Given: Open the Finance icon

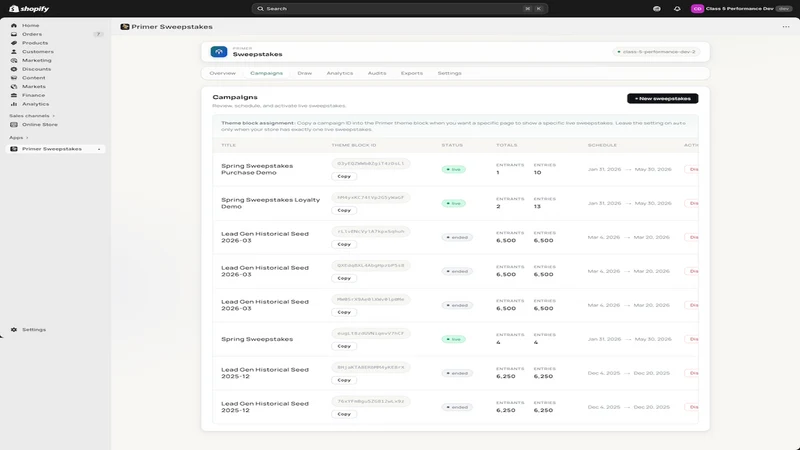Looking at the screenshot, I should (14, 95).
